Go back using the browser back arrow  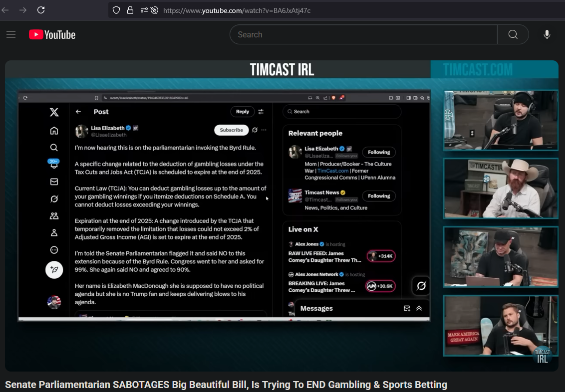tap(5, 10)
